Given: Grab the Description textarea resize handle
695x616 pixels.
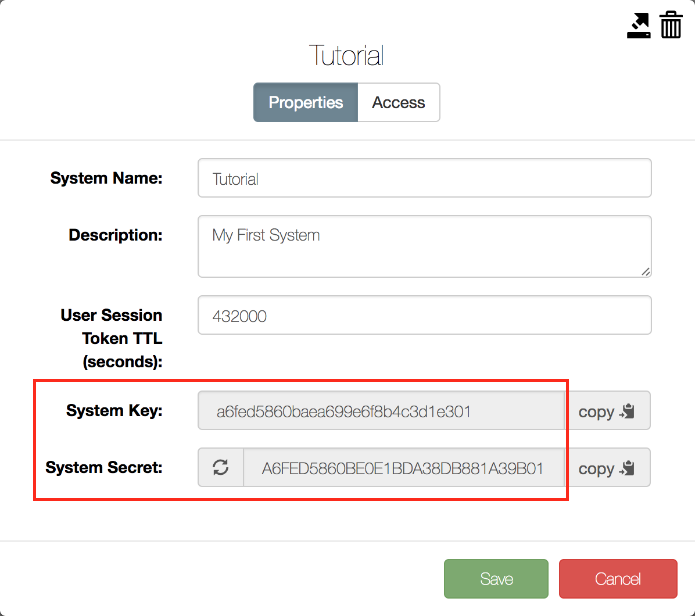Looking at the screenshot, I should click(646, 271).
